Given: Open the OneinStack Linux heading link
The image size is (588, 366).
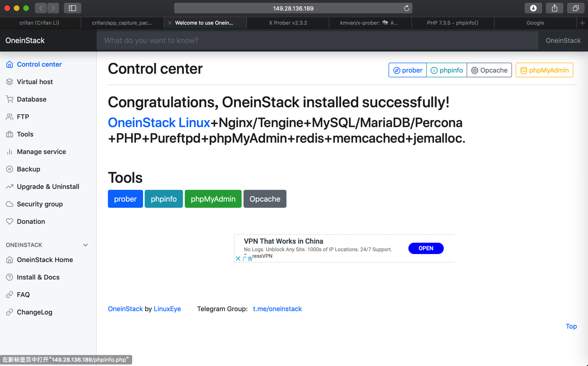Looking at the screenshot, I should point(159,122).
